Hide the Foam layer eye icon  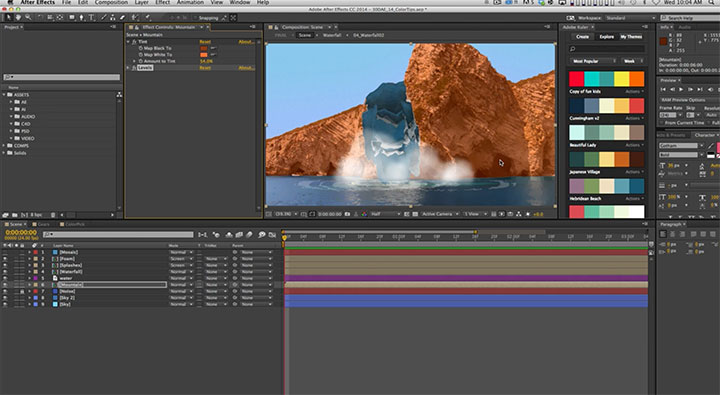click(x=5, y=259)
